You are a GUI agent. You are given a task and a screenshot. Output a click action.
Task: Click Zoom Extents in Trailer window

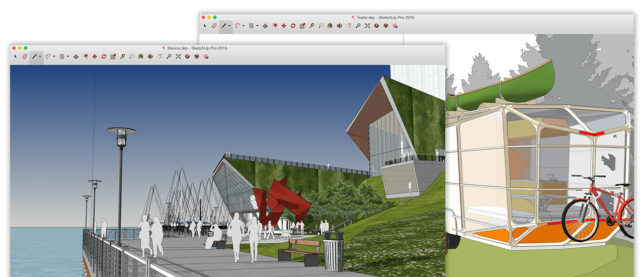pos(367,25)
